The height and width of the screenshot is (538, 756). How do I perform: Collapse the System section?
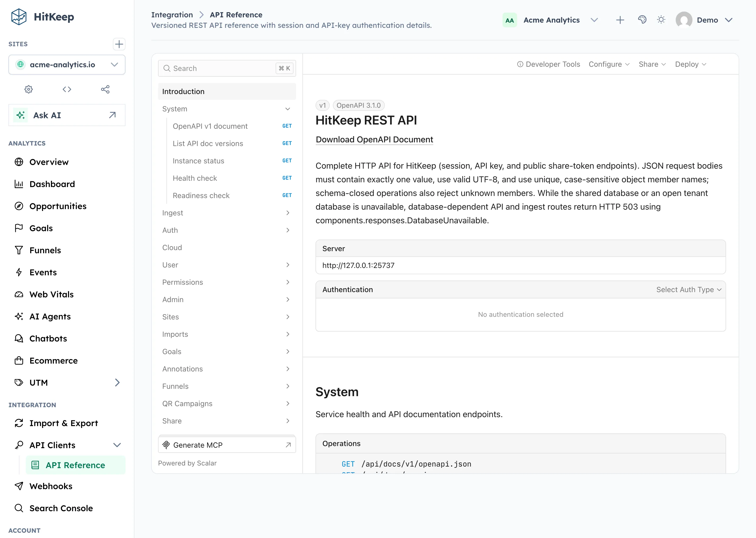point(227,109)
